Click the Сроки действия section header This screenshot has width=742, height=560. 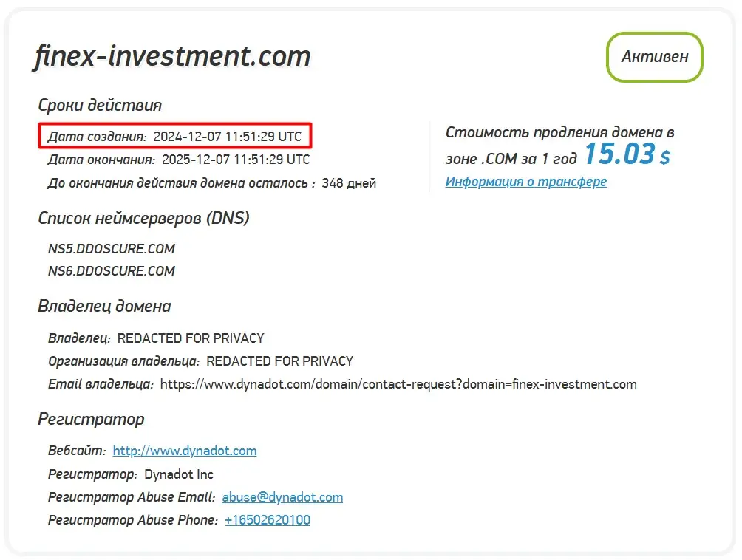pyautogui.click(x=99, y=105)
